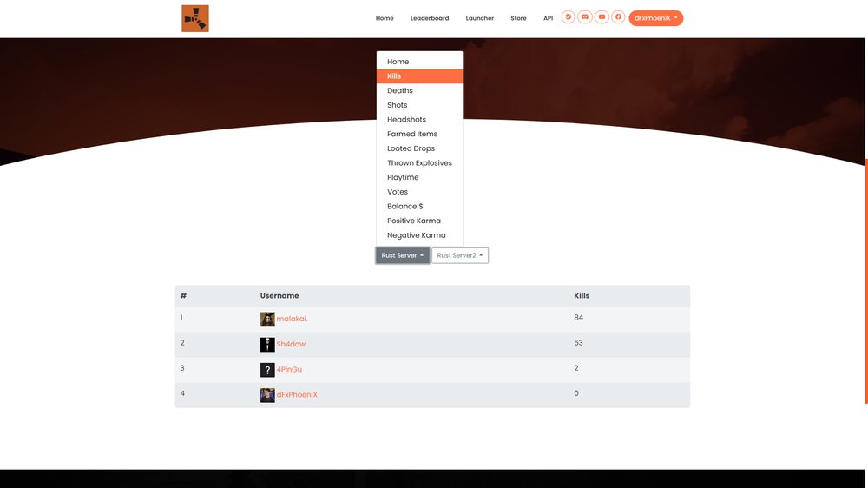This screenshot has height=488, width=868.
Task: Expand the dFxPhoeniX account dropdown
Action: click(x=656, y=17)
